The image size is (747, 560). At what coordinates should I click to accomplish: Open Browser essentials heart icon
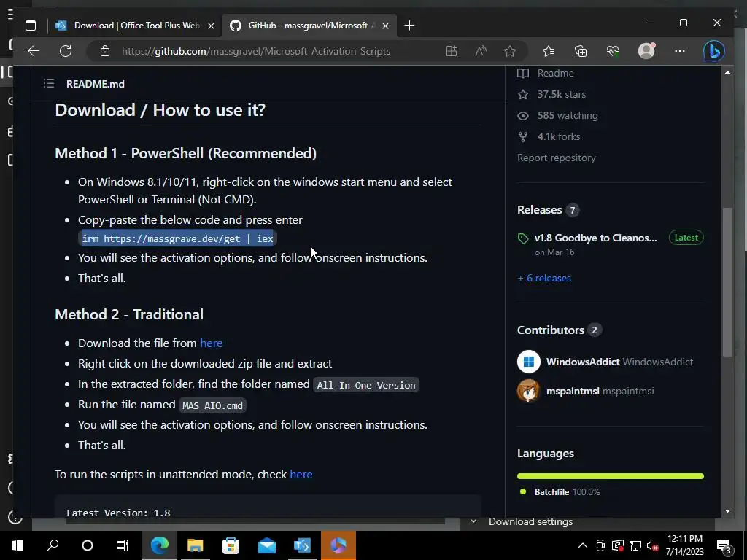[x=613, y=51]
